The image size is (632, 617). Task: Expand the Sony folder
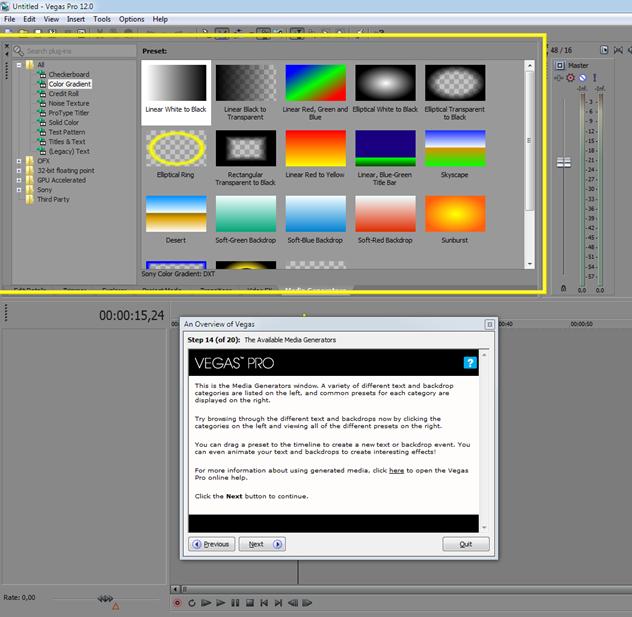[19, 190]
